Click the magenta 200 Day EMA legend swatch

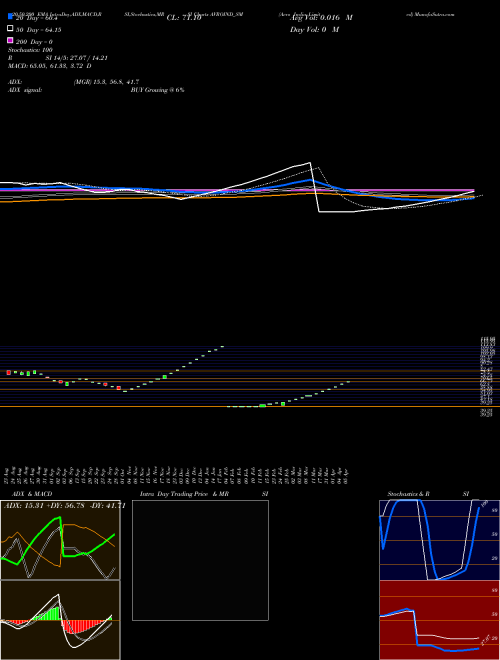10,41
